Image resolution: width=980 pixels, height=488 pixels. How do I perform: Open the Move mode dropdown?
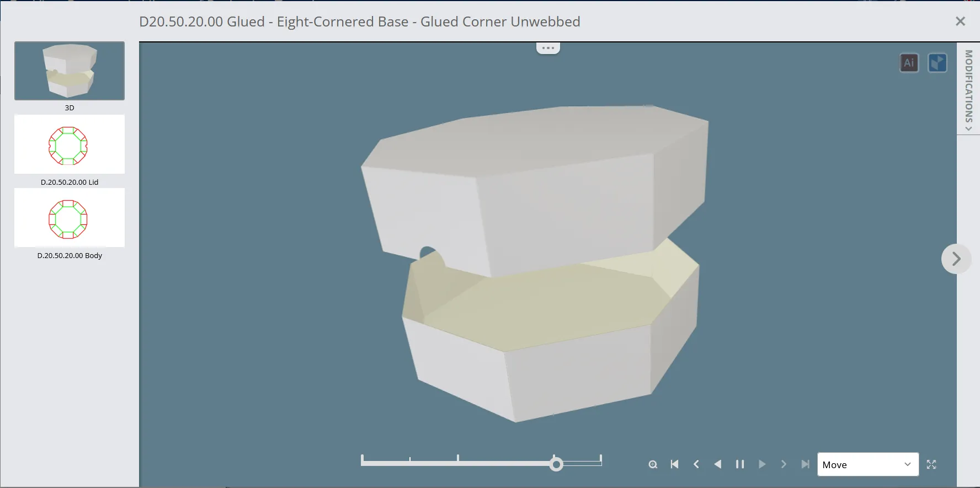868,464
